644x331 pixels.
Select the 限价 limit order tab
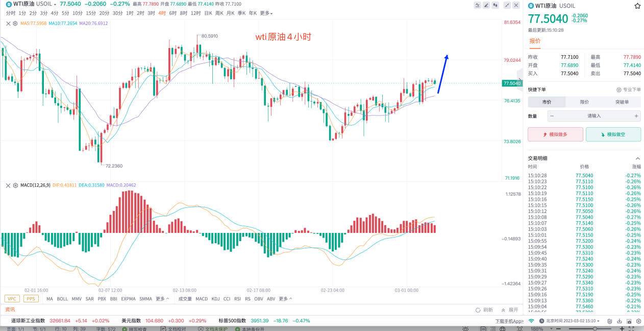(584, 102)
